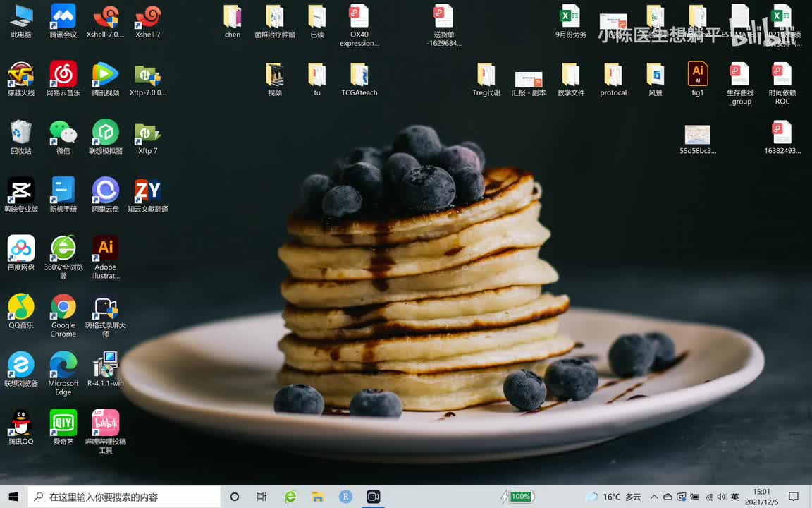Open the 16°C 多云 weather widget

click(x=614, y=497)
